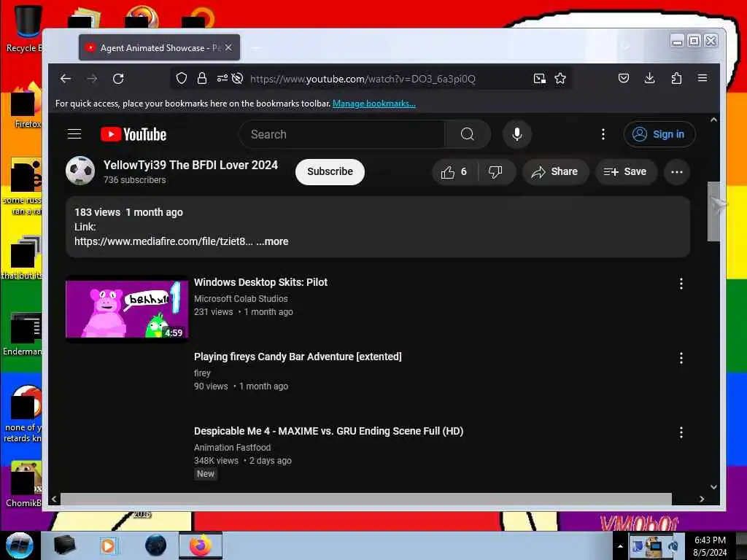The width and height of the screenshot is (747, 560).
Task: Open the firey channel name
Action: (202, 373)
